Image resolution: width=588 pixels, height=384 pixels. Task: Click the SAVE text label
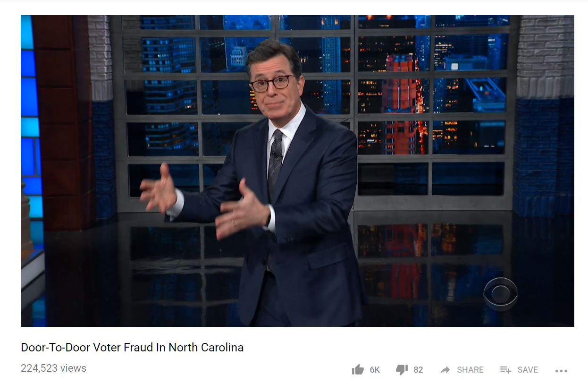click(x=528, y=370)
